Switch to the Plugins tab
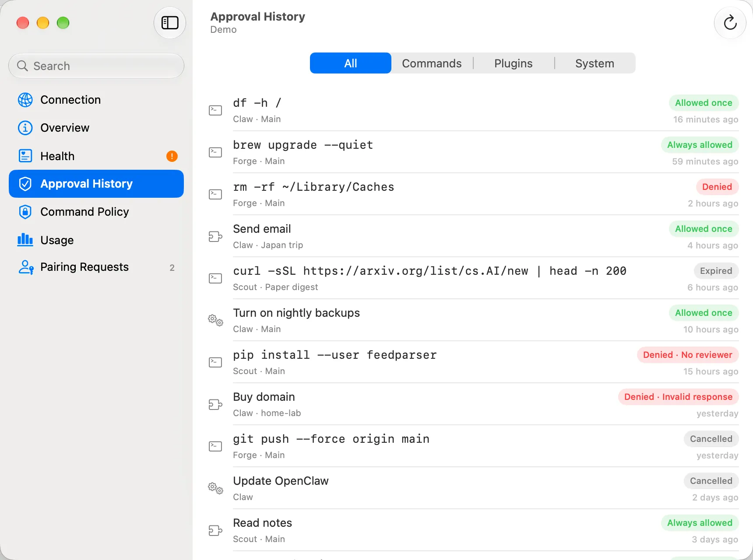The image size is (753, 560). point(513,63)
